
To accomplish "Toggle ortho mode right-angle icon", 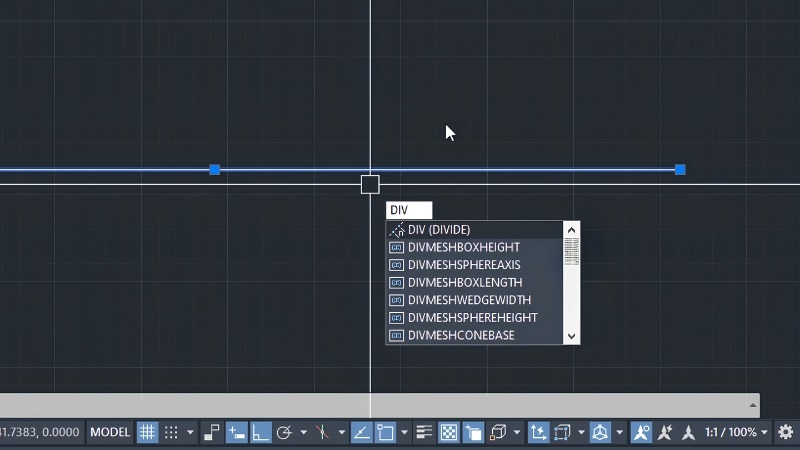I will pyautogui.click(x=260, y=433).
